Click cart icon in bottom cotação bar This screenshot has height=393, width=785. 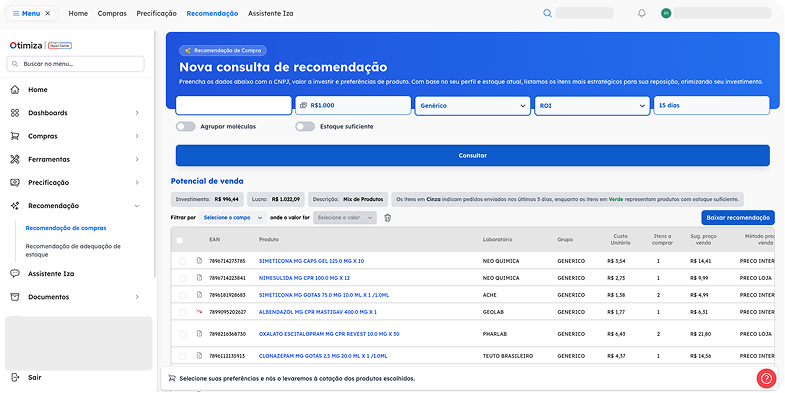tap(172, 378)
